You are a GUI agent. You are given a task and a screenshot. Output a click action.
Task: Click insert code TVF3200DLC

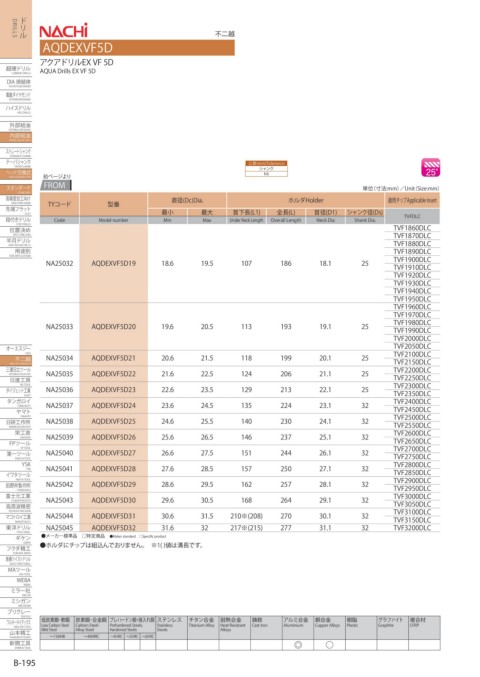[x=412, y=528]
